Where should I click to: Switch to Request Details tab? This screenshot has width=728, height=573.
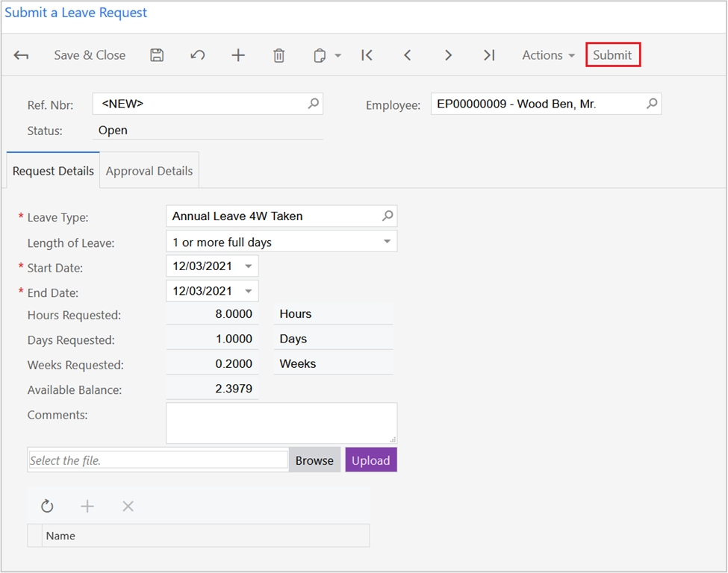coord(53,171)
